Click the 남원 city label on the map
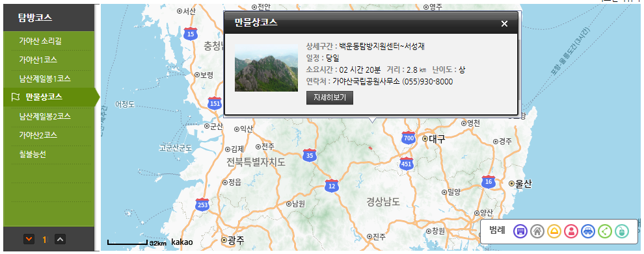 (x=298, y=203)
